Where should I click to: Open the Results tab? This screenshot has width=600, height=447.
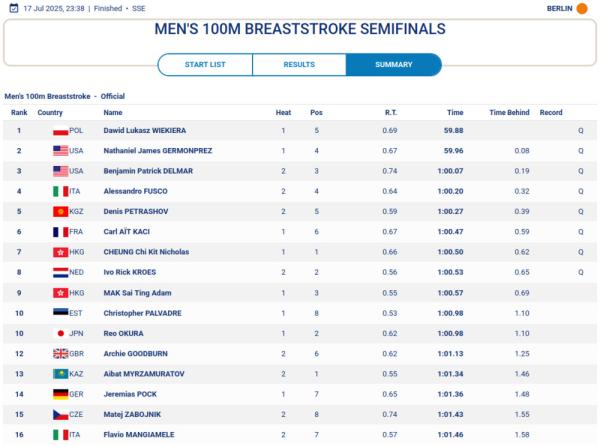coord(299,64)
